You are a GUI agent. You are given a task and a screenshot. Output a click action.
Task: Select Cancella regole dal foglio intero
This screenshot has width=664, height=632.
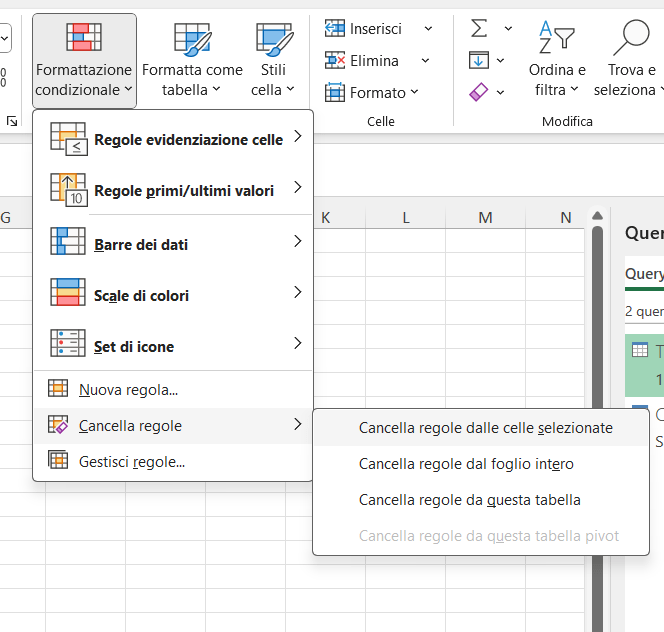[x=466, y=464]
